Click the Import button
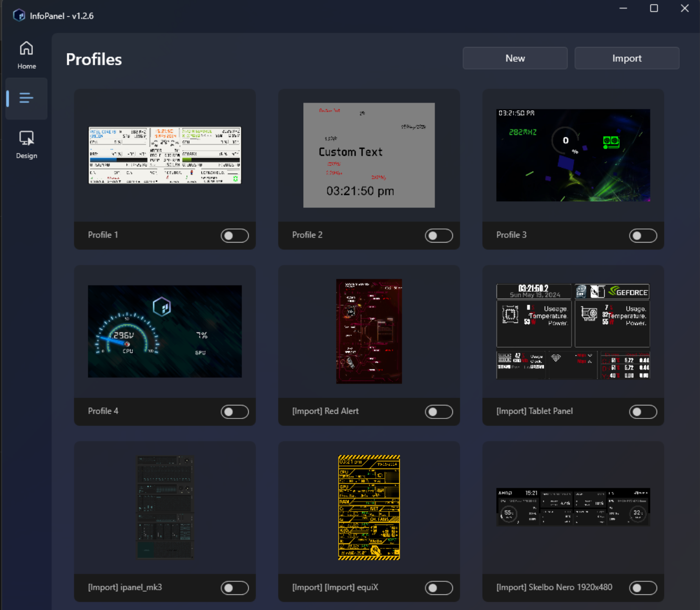 tap(627, 58)
